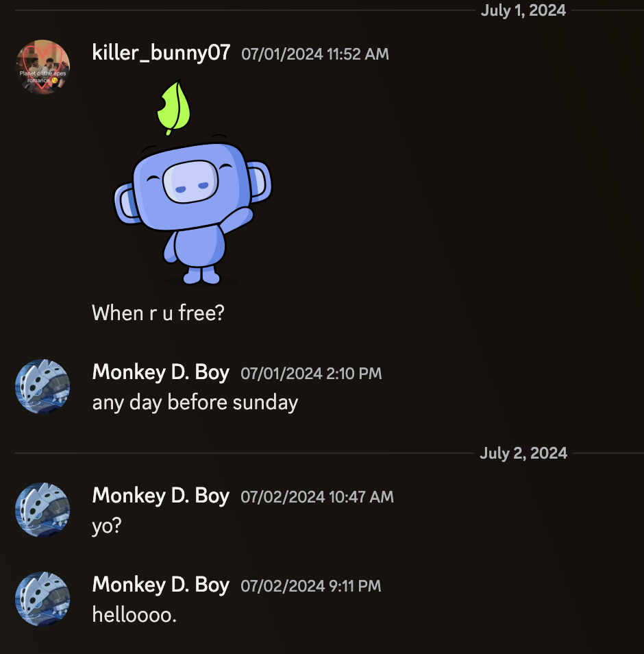Viewport: 644px width, 654px height.
Task: Open Monkey D. Boy's avatar next to "helloooo."
Action: pos(42,598)
